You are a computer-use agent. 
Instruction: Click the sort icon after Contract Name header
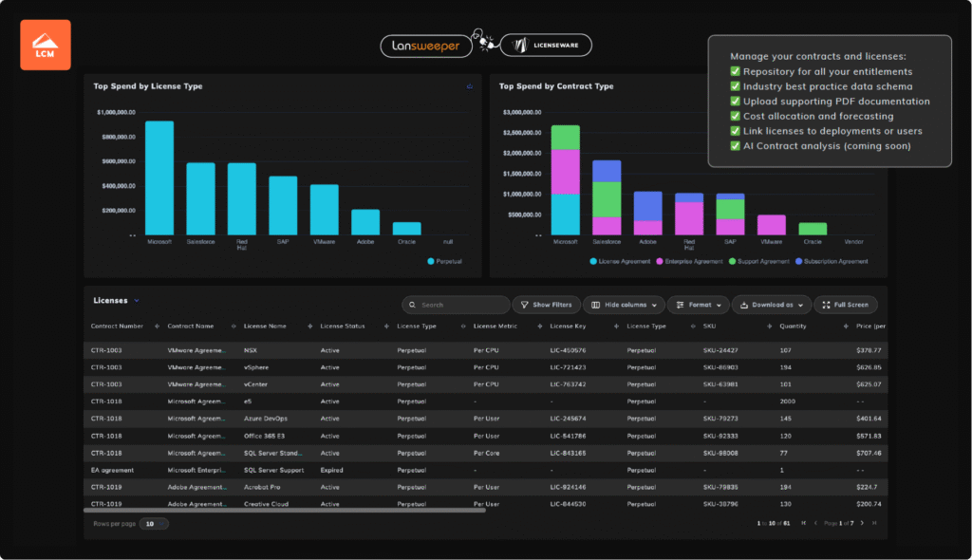(x=234, y=327)
